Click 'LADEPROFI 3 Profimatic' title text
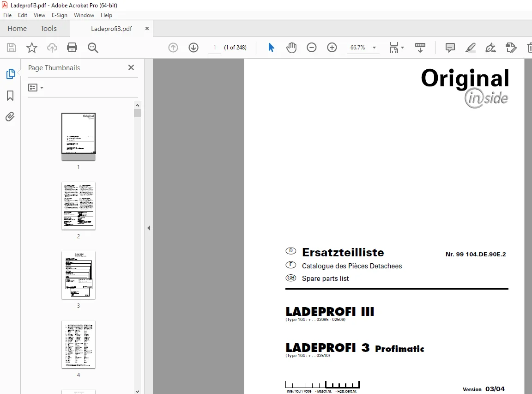Viewport: 532px width, 394px height. (x=355, y=348)
